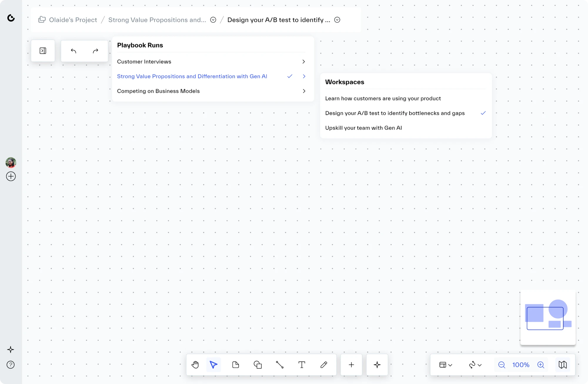Toggle the minimap map icon
The height and width of the screenshot is (384, 588).
click(x=563, y=365)
